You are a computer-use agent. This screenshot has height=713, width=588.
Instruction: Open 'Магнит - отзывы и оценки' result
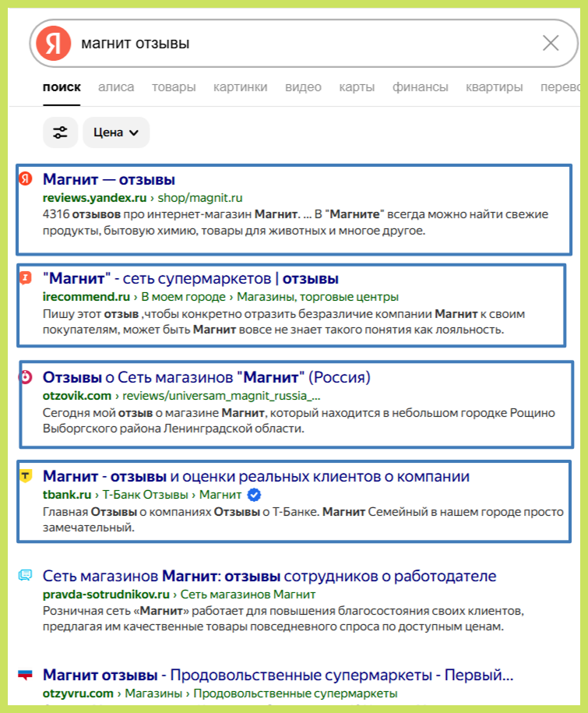point(256,477)
